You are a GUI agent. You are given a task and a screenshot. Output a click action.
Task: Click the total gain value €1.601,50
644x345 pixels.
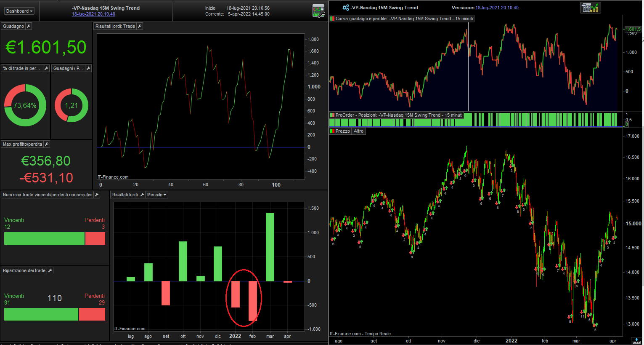[x=46, y=47]
